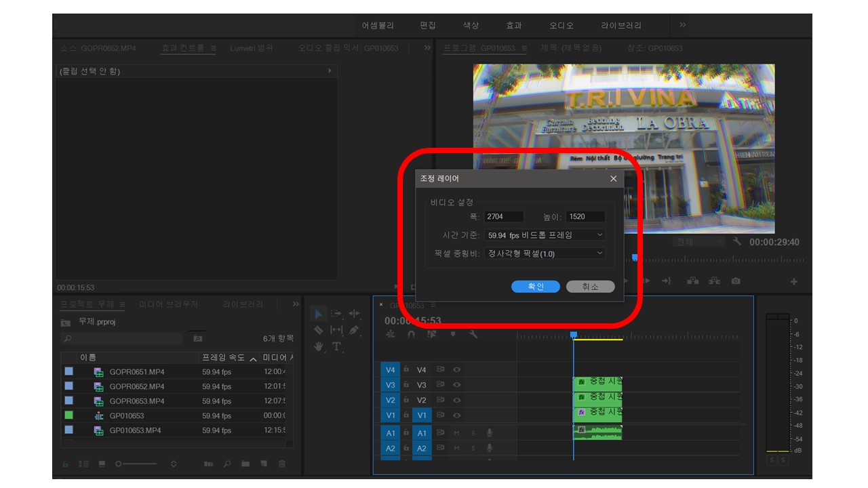Select the Type (T) tool
This screenshot has height=488, width=868.
pyautogui.click(x=336, y=346)
